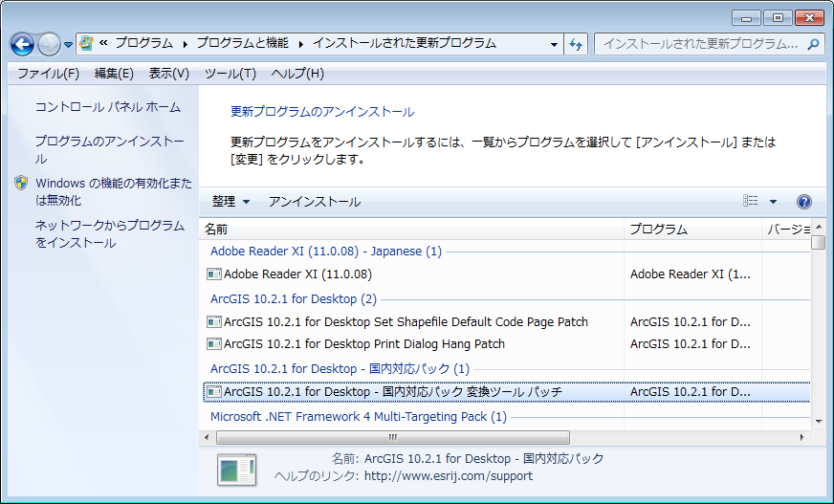Screen dimensions: 834x504
Task: Open the address bar history dropdown arrow
Action: click(554, 44)
